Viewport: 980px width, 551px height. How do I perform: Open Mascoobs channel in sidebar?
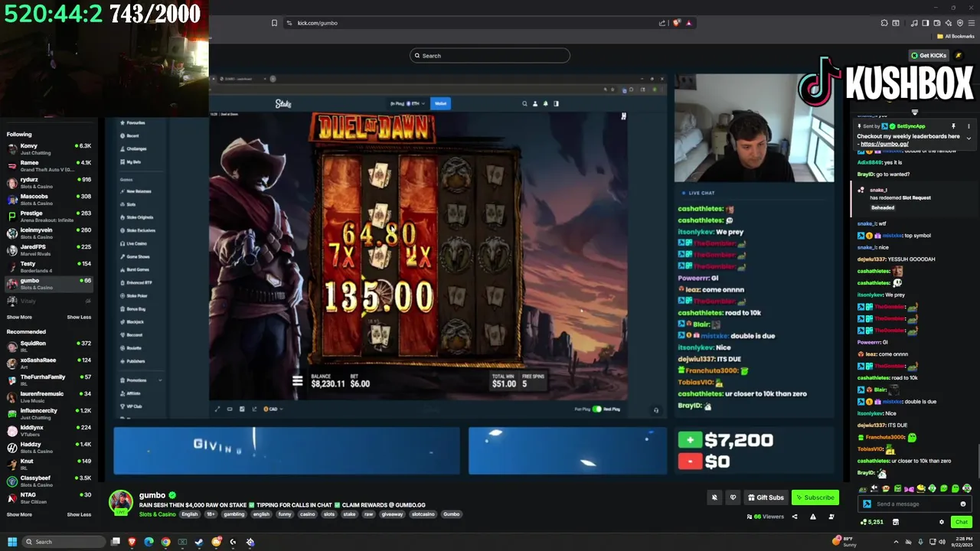(x=47, y=199)
